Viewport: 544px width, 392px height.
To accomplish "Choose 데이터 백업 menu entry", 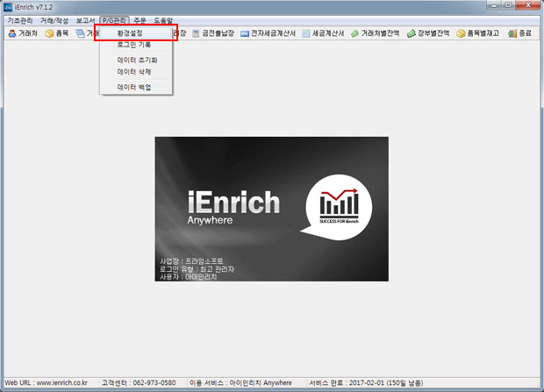I will (136, 87).
